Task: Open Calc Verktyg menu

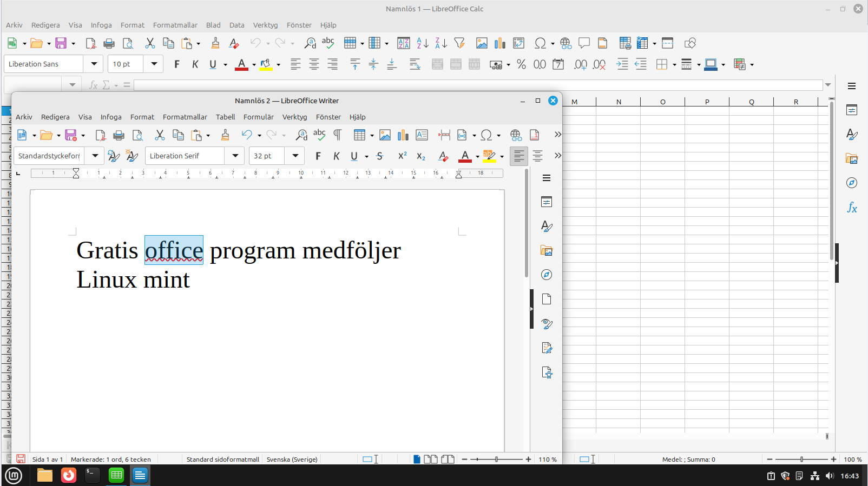Action: point(265,25)
